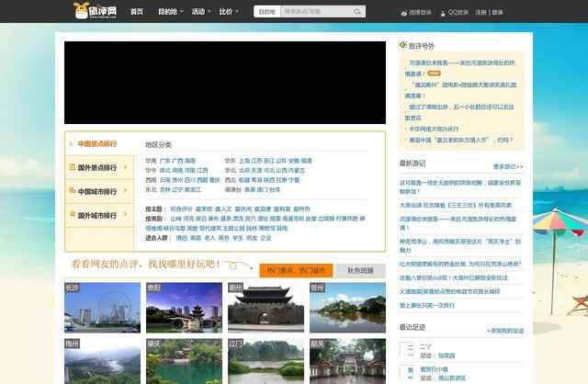The height and width of the screenshot is (384, 588).
Task: Click the 四川 region link
Action: click(x=189, y=180)
